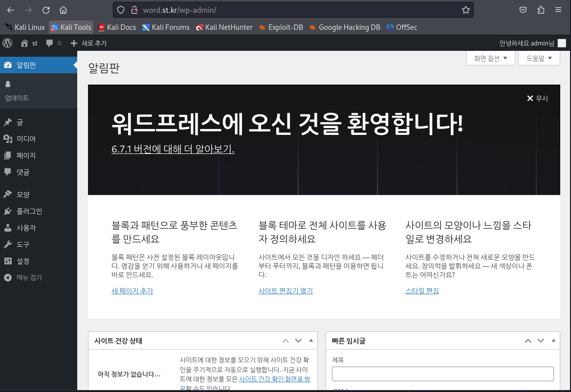
Task: Open the Pocket save icon
Action: pos(523,10)
